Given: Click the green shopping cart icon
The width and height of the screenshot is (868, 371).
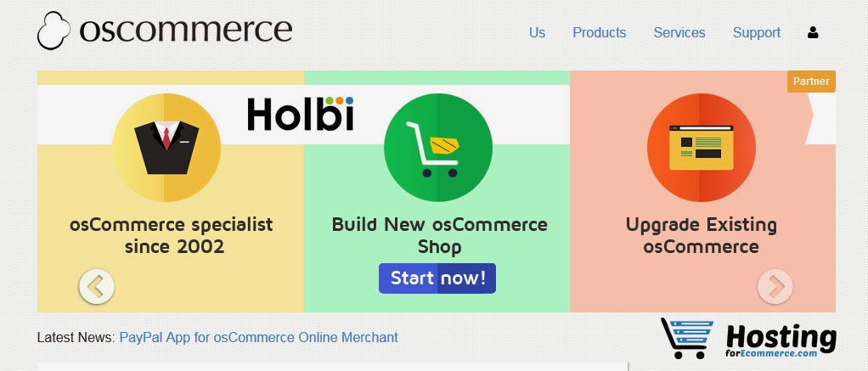Looking at the screenshot, I should point(437,147).
